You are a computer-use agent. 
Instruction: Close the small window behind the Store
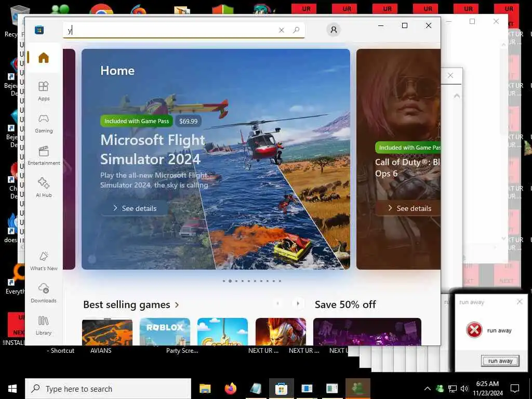point(450,75)
